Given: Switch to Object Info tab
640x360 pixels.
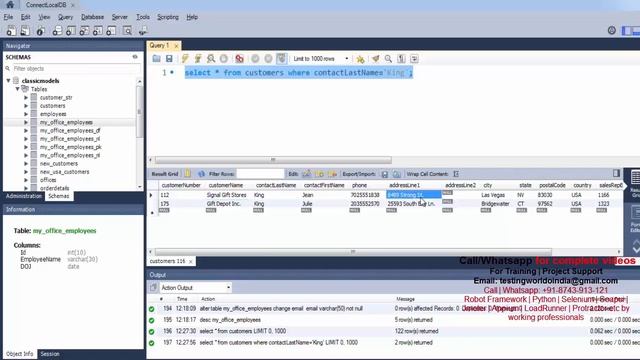Looking at the screenshot, I should click(x=20, y=354).
